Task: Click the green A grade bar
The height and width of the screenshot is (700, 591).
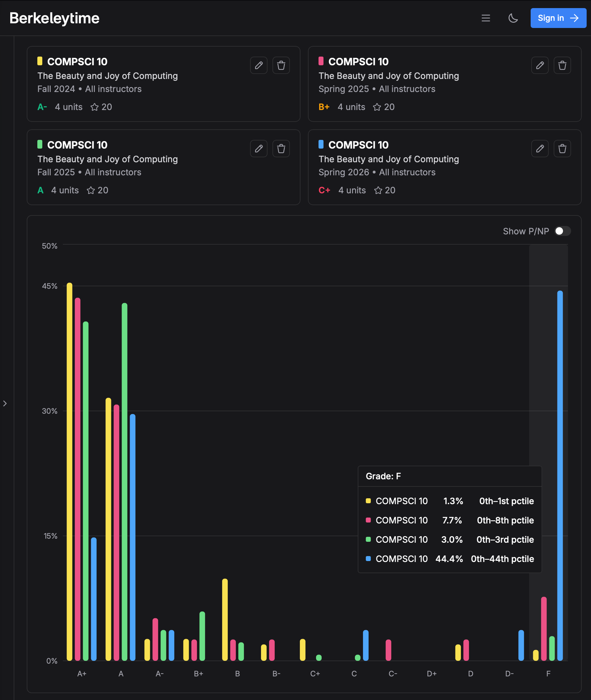Action: pos(124,482)
